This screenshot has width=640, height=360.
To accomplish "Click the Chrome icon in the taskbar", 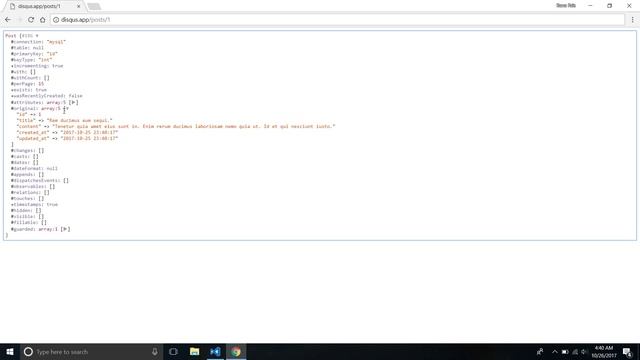I will click(x=236, y=351).
